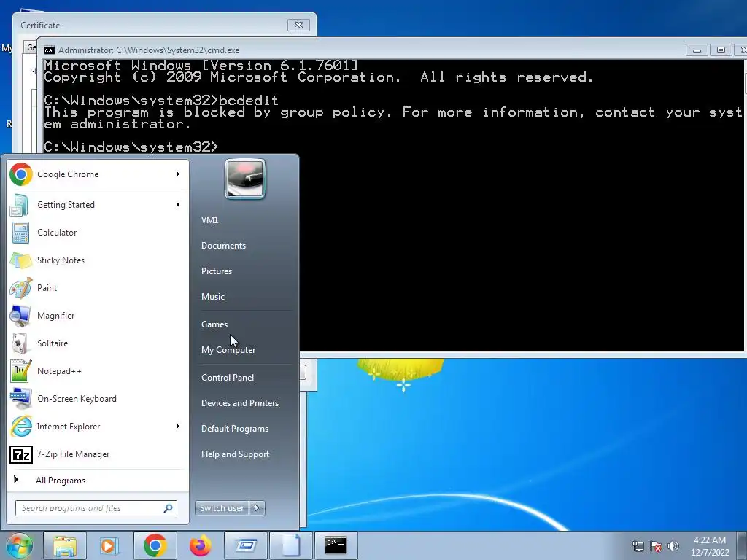Minimize the cmd.exe window
The height and width of the screenshot is (560, 747).
[x=697, y=50]
